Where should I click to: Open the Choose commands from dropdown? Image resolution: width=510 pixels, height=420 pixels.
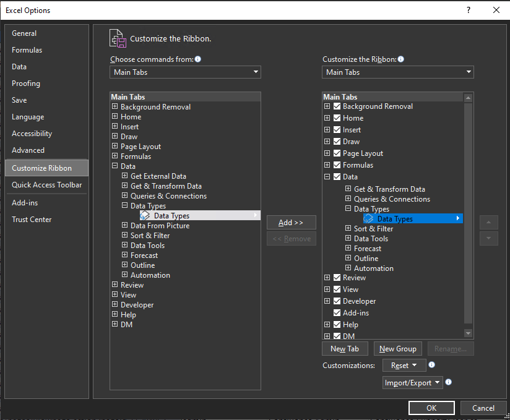(186, 72)
